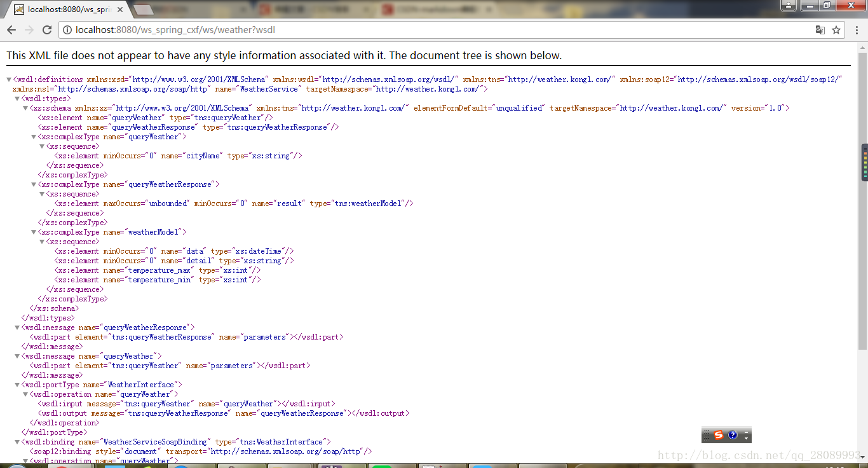Image resolution: width=868 pixels, height=468 pixels.
Task: Collapse the wsdl:definitions root node
Action: [9, 79]
